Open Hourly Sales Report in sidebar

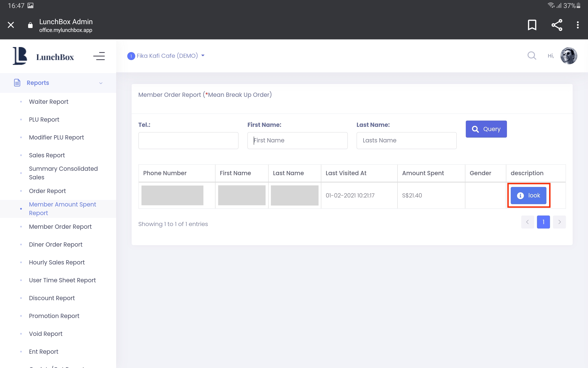[57, 262]
